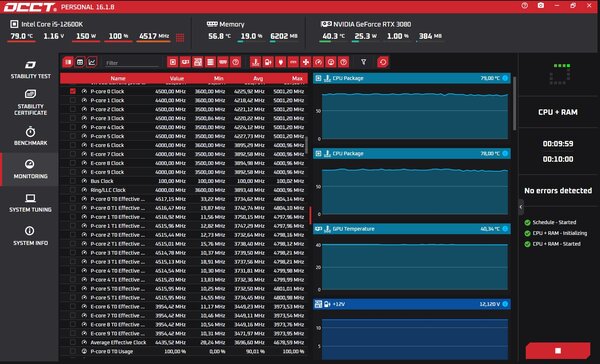Filter sensors by GPU hardware icon
The width and height of the screenshot is (600, 364).
point(185,62)
